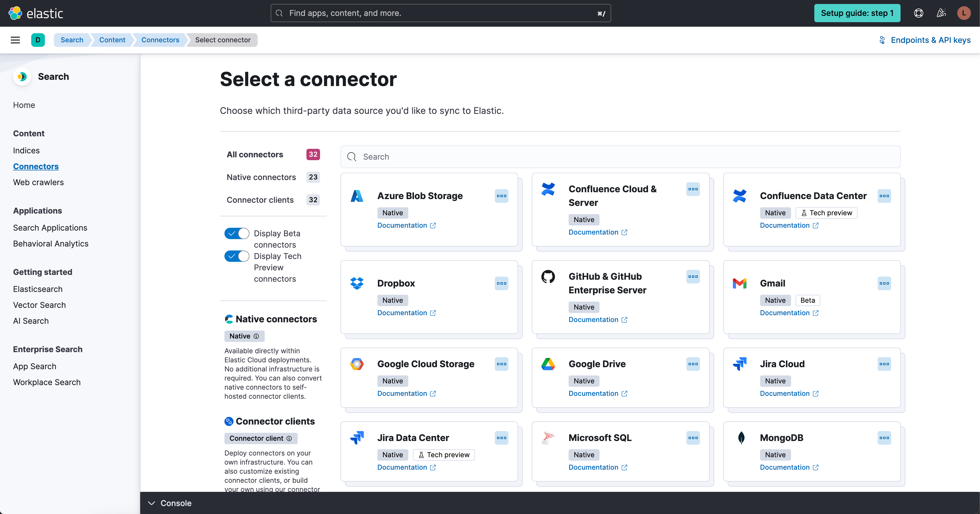Expand the Confluence Data Center options menu
This screenshot has width=980, height=514.
click(884, 195)
